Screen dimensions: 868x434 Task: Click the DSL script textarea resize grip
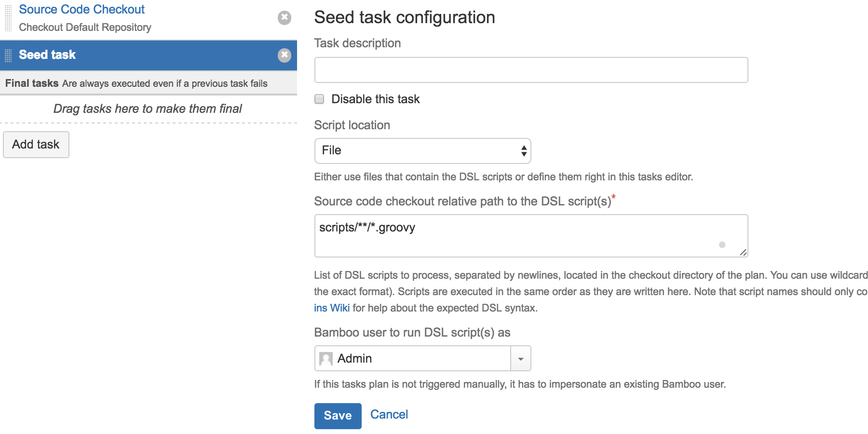click(x=743, y=252)
